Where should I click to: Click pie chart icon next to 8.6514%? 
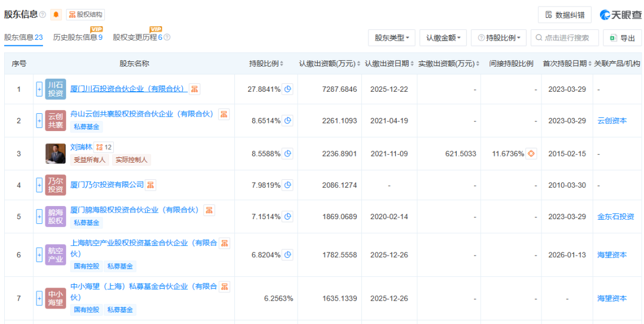287,120
